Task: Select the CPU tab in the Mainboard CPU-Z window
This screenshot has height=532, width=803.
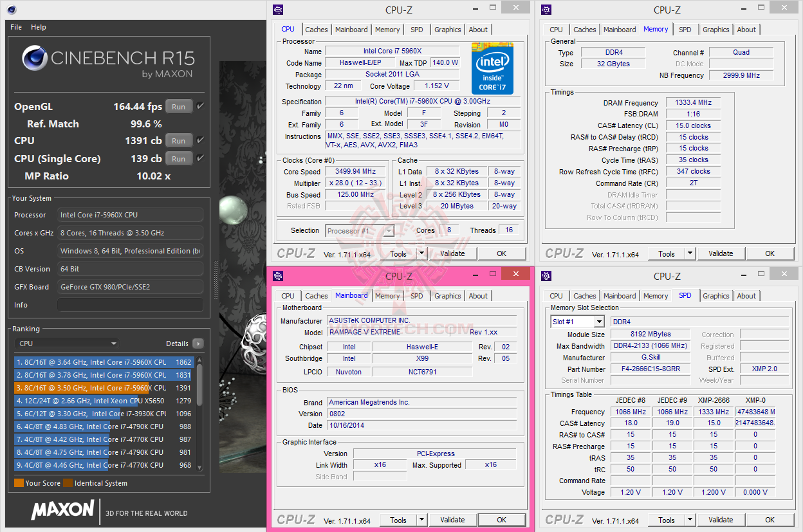Action: coord(288,296)
